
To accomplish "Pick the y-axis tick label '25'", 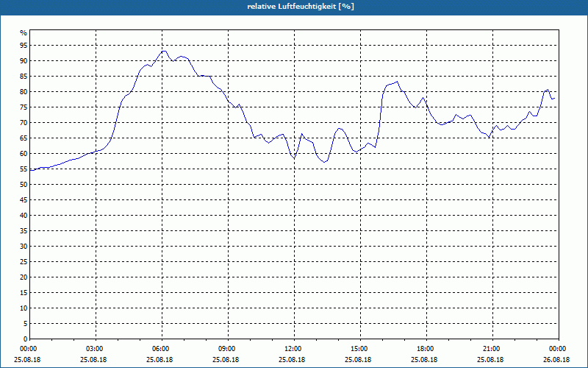I will [x=24, y=262].
